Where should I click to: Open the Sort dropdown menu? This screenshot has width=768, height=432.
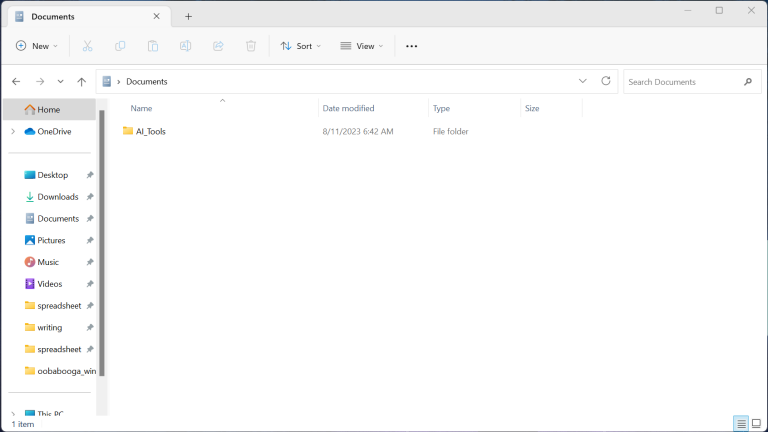301,46
